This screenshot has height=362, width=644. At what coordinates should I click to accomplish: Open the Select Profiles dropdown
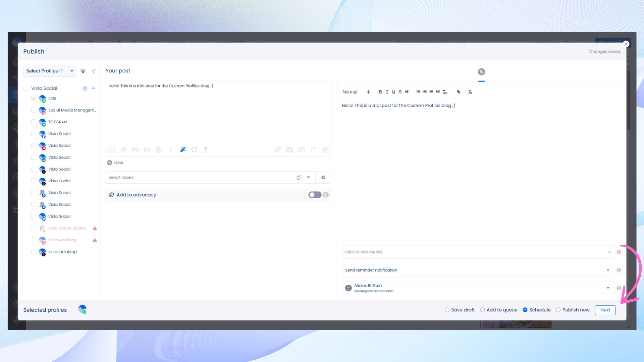[50, 71]
